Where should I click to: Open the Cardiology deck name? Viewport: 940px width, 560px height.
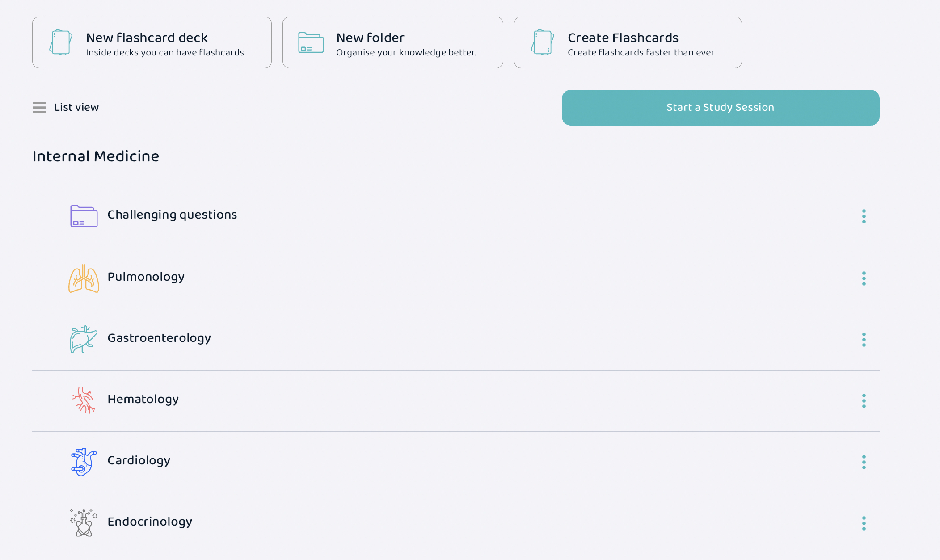(x=139, y=461)
